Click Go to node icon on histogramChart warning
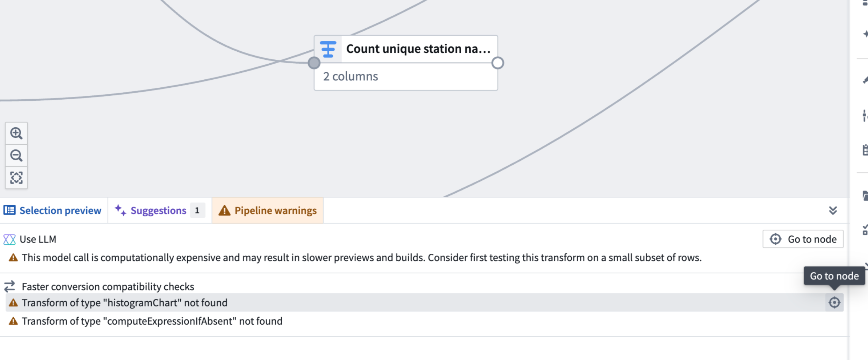868x360 pixels. (x=834, y=302)
